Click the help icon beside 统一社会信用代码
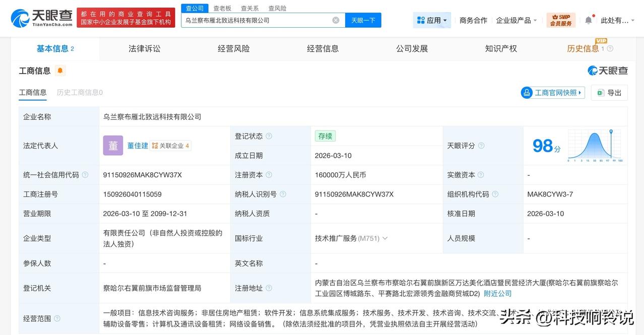 tap(84, 175)
